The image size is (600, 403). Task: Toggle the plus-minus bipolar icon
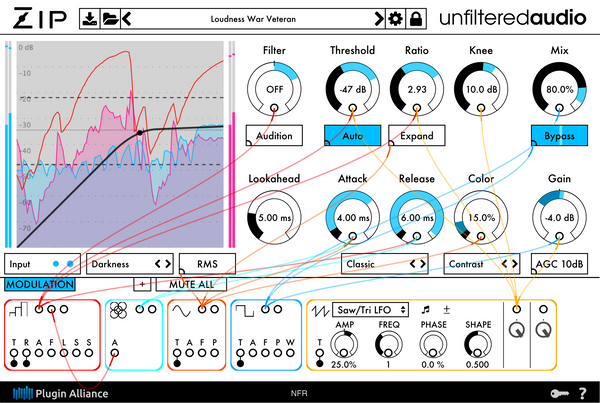click(x=446, y=310)
